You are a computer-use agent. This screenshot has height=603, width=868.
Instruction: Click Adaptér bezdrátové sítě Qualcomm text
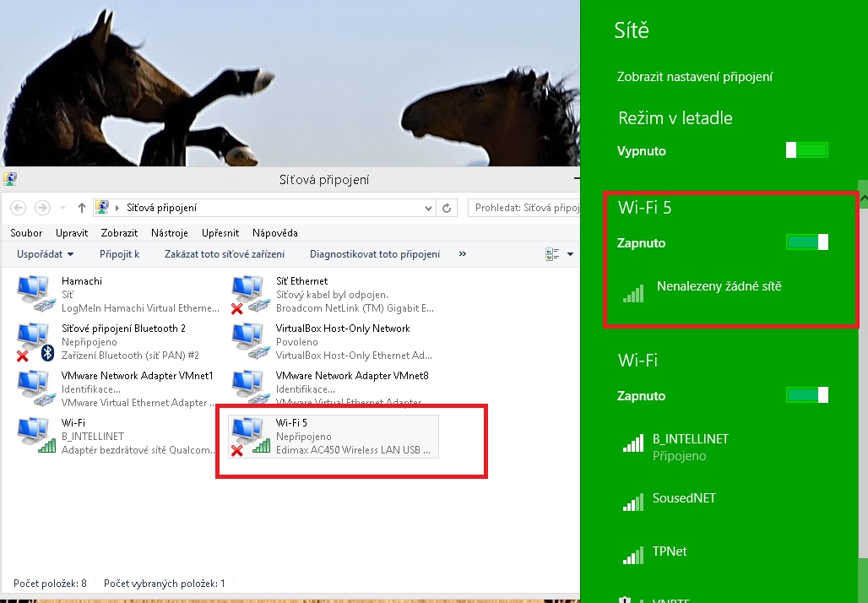[x=138, y=450]
